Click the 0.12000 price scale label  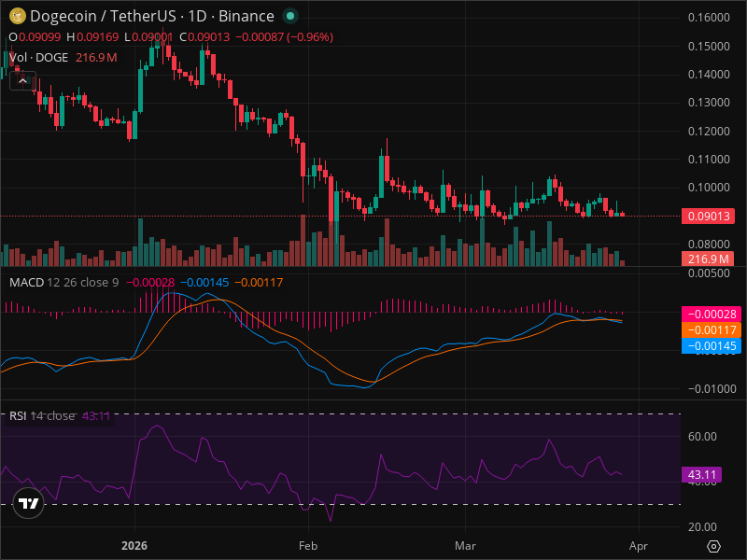[x=709, y=131]
